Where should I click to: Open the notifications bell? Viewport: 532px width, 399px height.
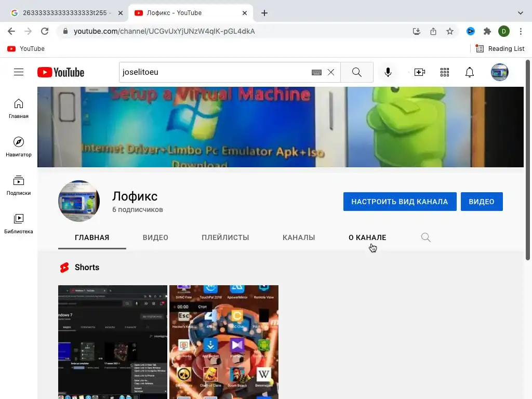(x=469, y=72)
